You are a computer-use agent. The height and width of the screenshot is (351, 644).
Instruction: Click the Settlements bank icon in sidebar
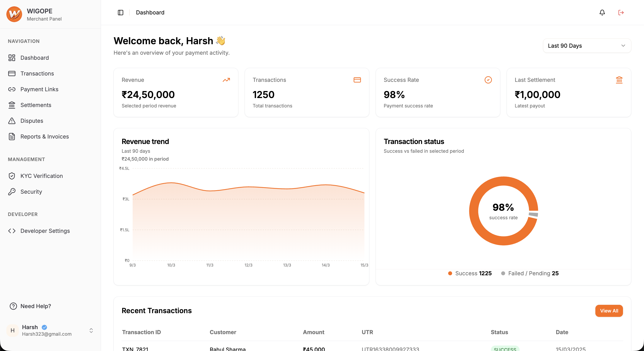coord(12,105)
